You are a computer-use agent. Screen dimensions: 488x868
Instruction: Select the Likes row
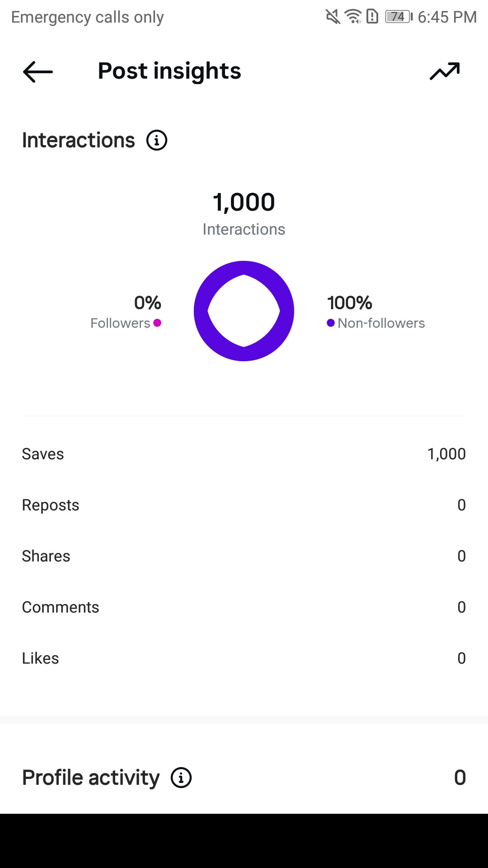pyautogui.click(x=244, y=658)
